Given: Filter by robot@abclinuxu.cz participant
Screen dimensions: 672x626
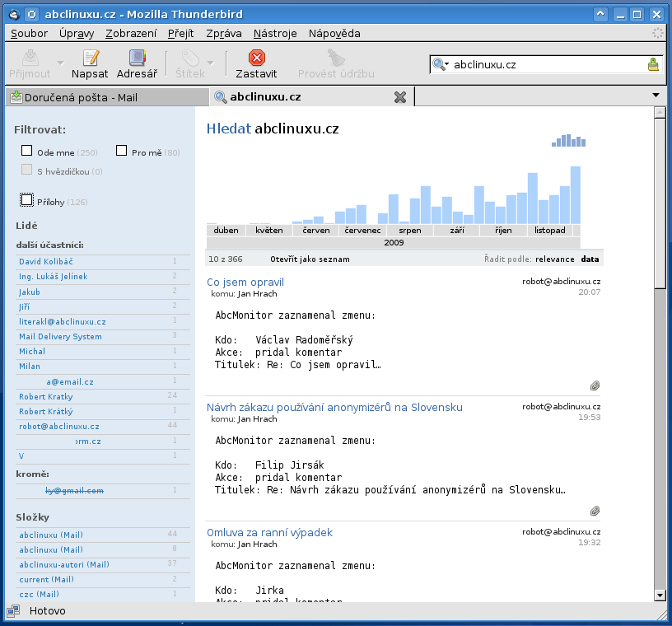Looking at the screenshot, I should coord(59,427).
